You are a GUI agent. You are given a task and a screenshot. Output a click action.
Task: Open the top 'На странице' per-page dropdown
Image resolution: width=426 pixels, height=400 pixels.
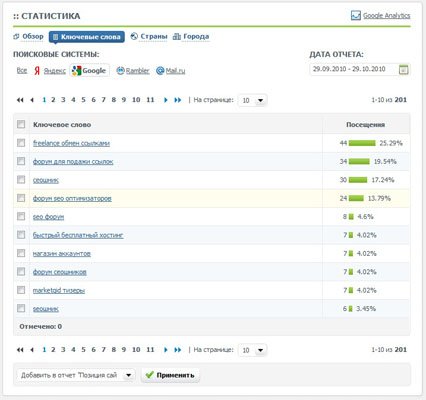(252, 100)
